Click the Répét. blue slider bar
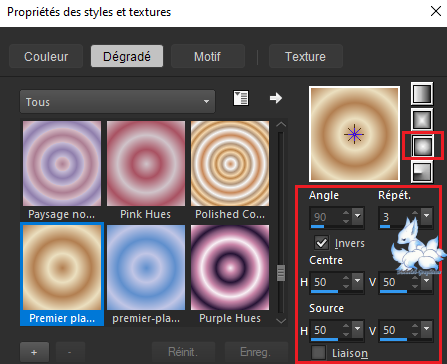The height and width of the screenshot is (364, 447). pyautogui.click(x=385, y=227)
